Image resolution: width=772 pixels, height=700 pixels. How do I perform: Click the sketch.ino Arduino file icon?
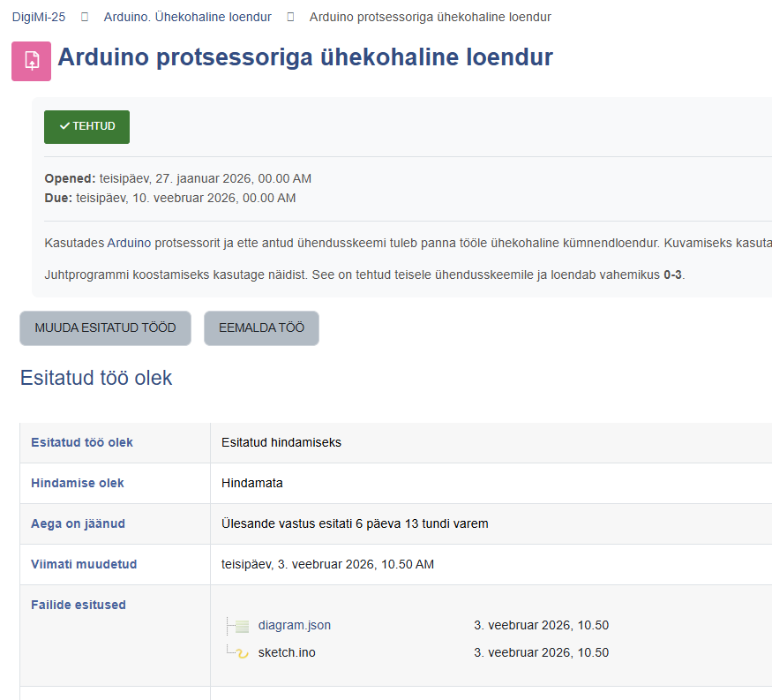pos(242,653)
